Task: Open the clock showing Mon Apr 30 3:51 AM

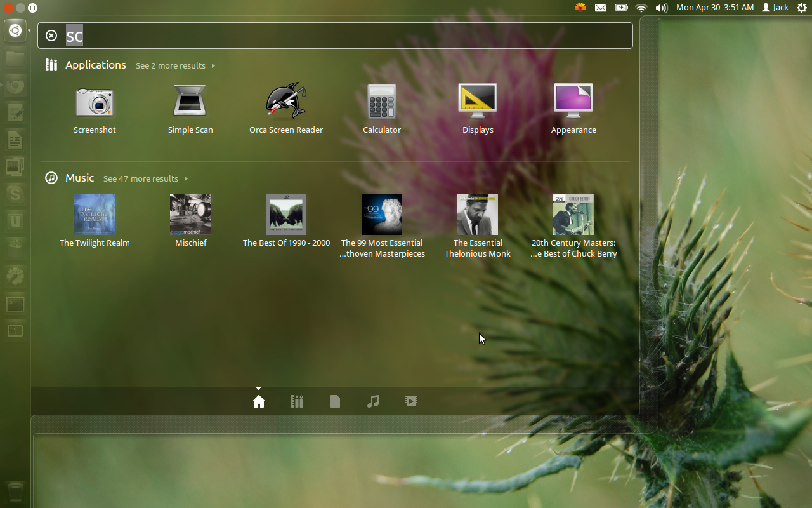Action: click(715, 8)
